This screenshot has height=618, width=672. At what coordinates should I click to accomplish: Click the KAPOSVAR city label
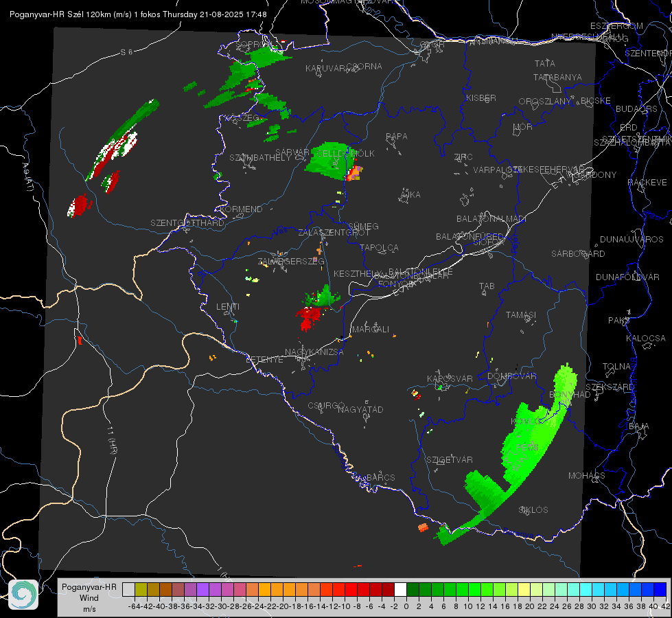[x=450, y=378]
